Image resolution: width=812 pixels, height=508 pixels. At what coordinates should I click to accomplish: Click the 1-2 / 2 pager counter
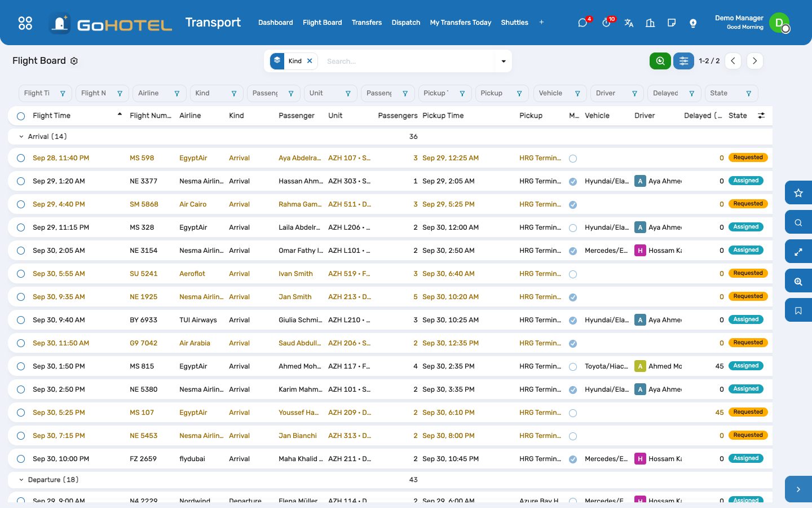coord(709,61)
